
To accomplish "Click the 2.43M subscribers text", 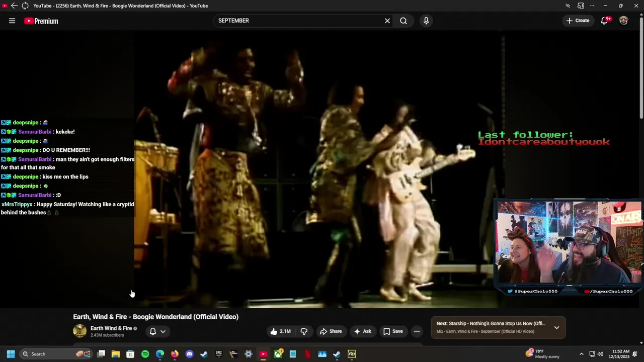I will (107, 335).
